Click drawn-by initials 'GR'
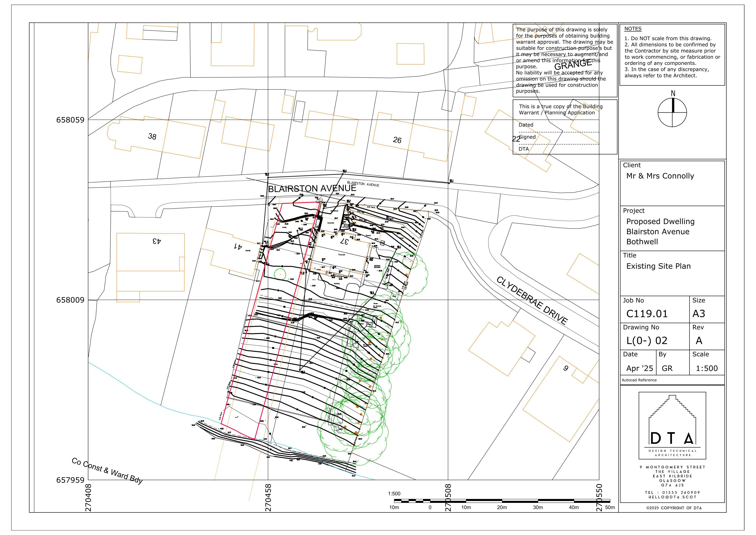The image size is (756, 535). (x=667, y=368)
